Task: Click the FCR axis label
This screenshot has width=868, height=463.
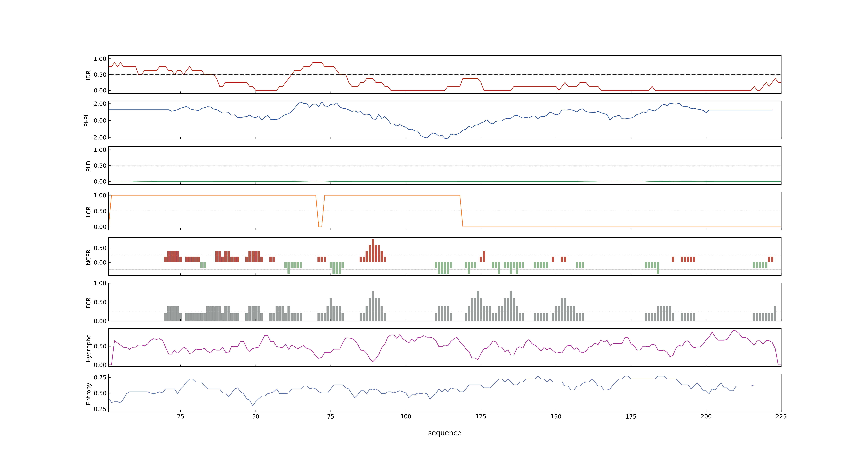Action: [x=89, y=302]
